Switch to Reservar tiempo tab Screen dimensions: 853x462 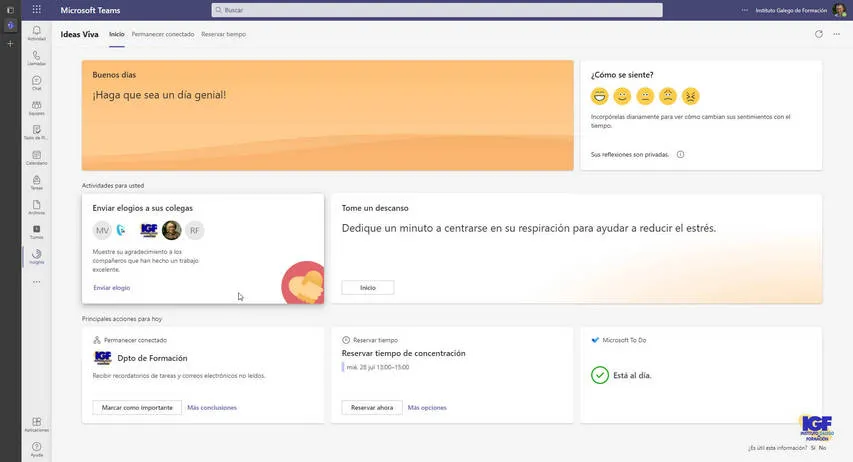click(x=224, y=34)
